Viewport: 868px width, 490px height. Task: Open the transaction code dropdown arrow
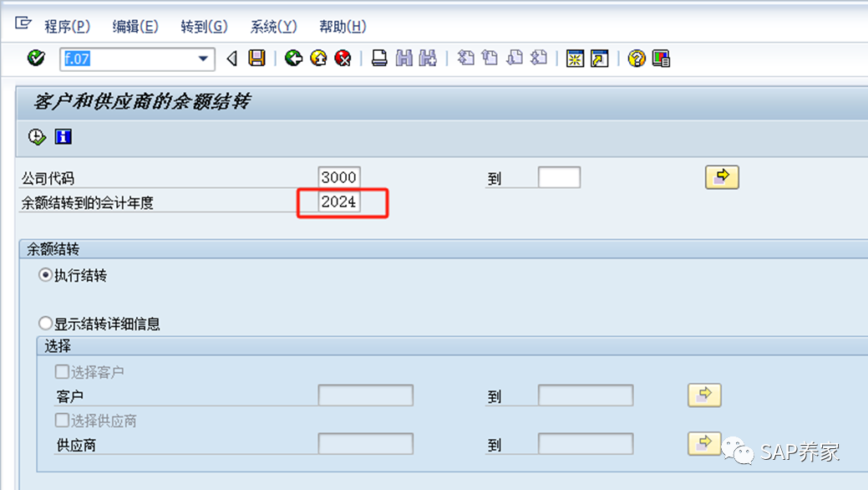[x=203, y=59]
